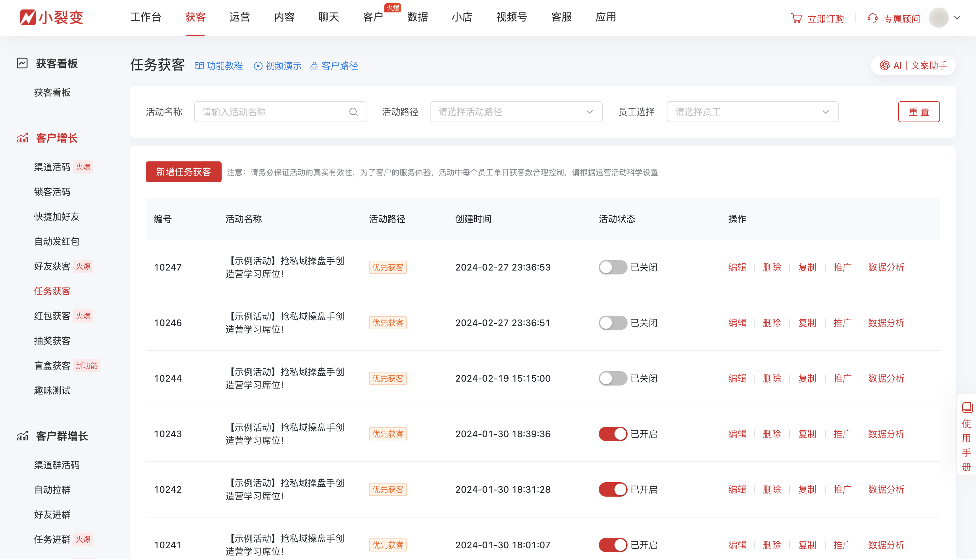The image size is (976, 560).
Task: Click the 获客看板 chart icon in sidebar
Action: coord(22,63)
